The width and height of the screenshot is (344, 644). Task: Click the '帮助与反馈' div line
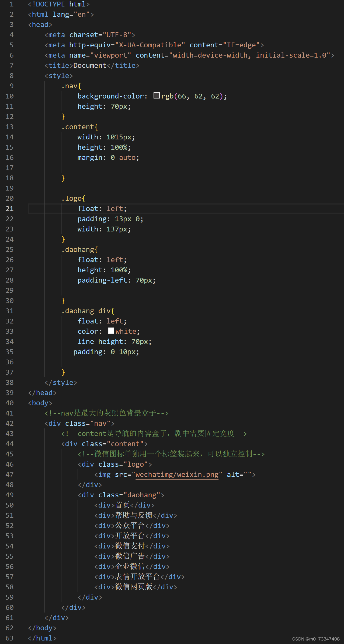[x=135, y=516]
